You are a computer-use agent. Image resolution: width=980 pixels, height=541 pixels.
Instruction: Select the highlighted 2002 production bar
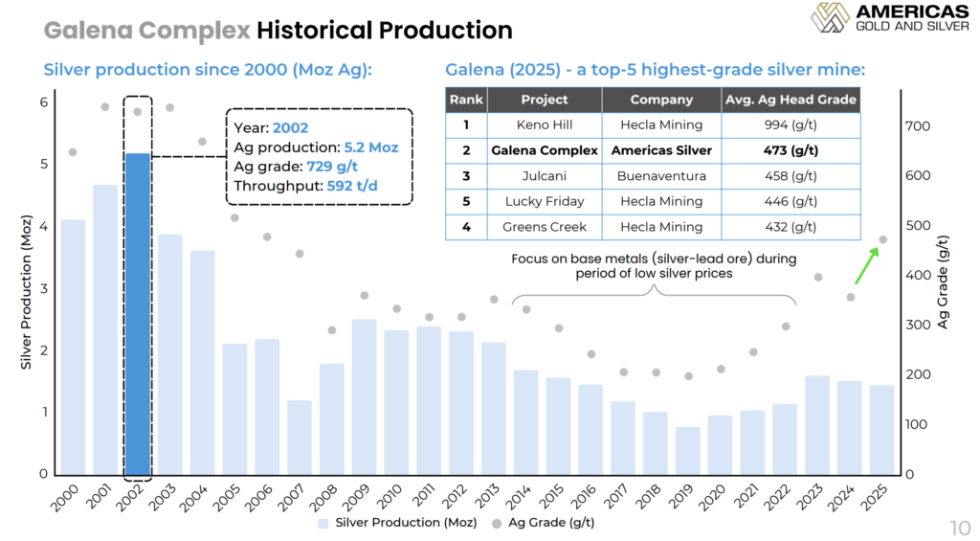(138, 314)
